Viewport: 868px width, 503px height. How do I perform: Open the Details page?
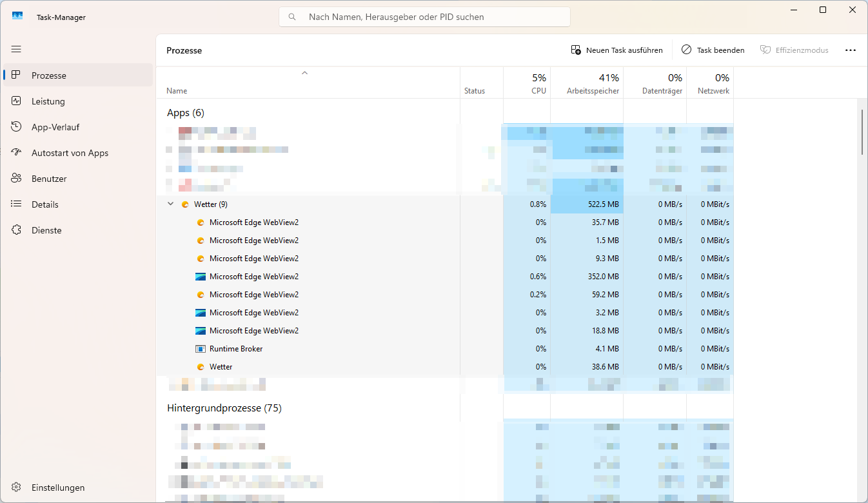(78, 204)
